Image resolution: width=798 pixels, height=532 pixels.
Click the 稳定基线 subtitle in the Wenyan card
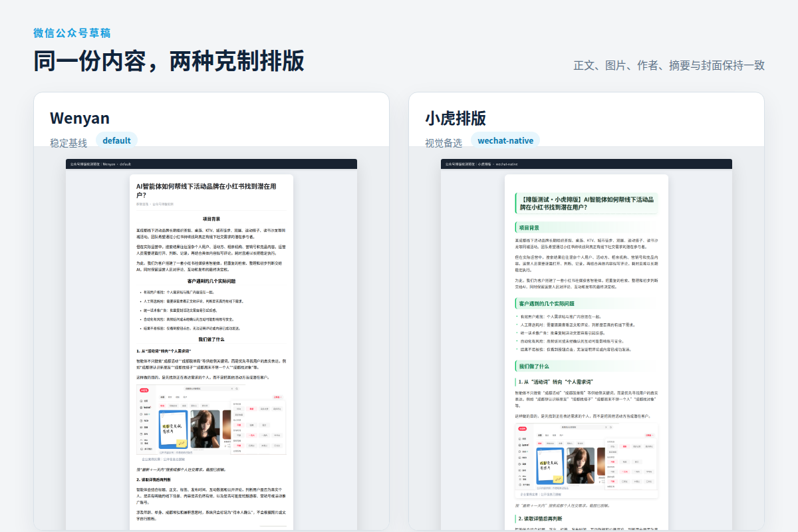pyautogui.click(x=68, y=143)
